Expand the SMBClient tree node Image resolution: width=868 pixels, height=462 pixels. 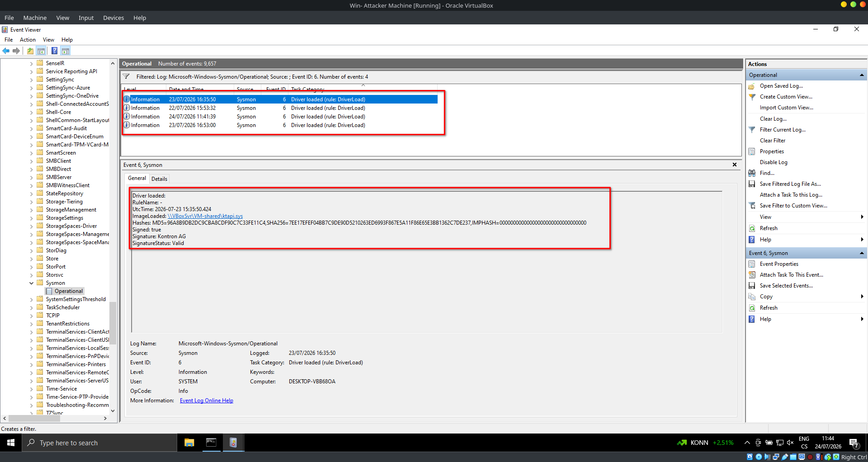(x=32, y=161)
